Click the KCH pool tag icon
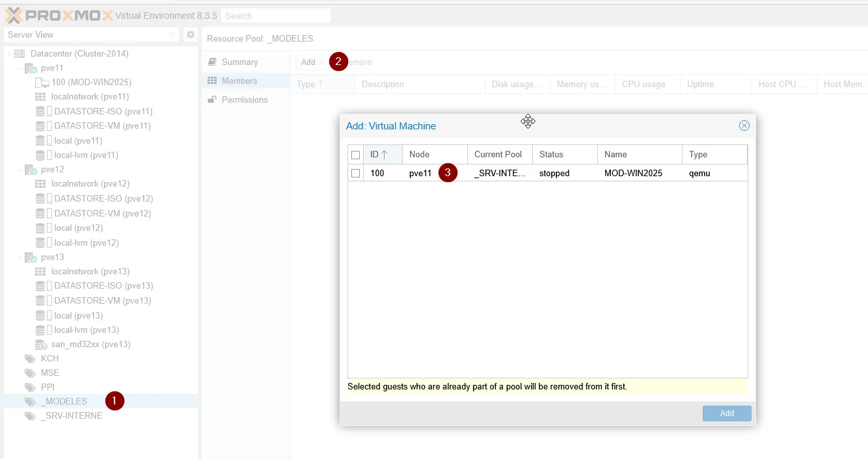This screenshot has width=868, height=459. 30,359
